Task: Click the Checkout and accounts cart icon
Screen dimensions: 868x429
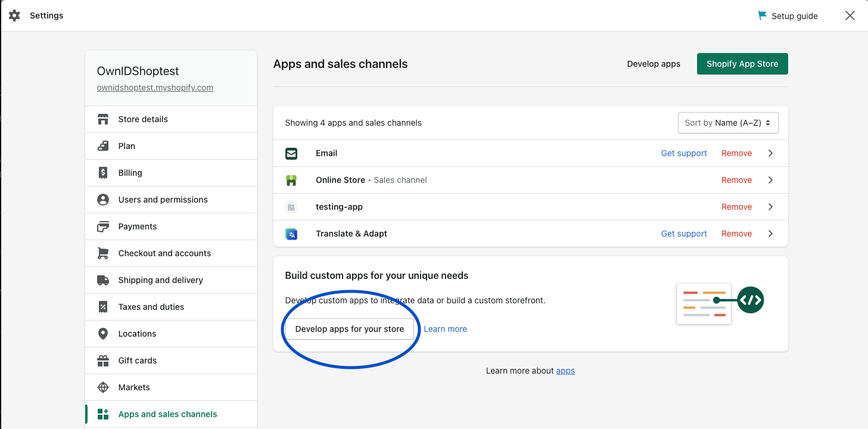Action: (x=104, y=253)
